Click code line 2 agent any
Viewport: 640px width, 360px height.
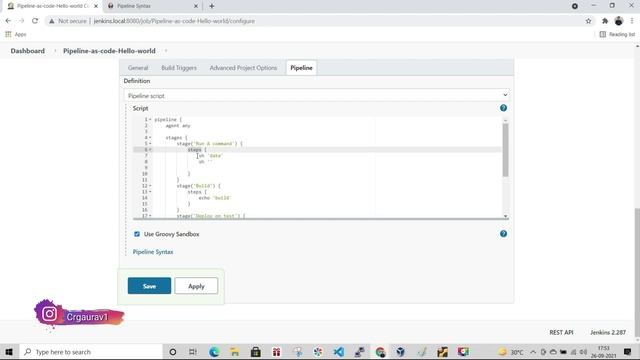178,126
